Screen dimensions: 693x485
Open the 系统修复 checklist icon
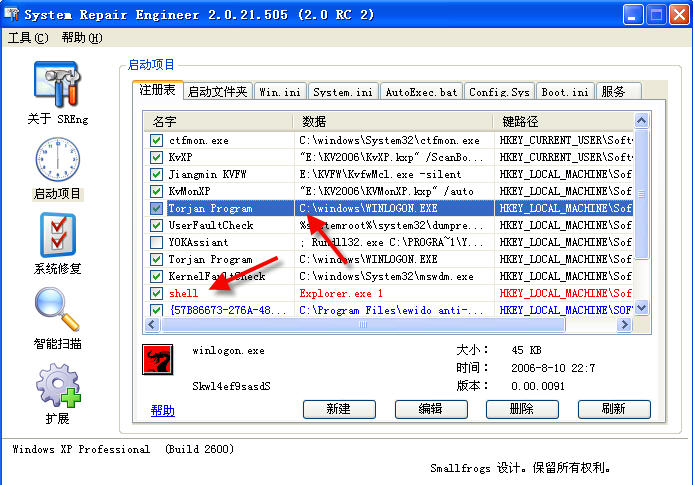click(57, 235)
